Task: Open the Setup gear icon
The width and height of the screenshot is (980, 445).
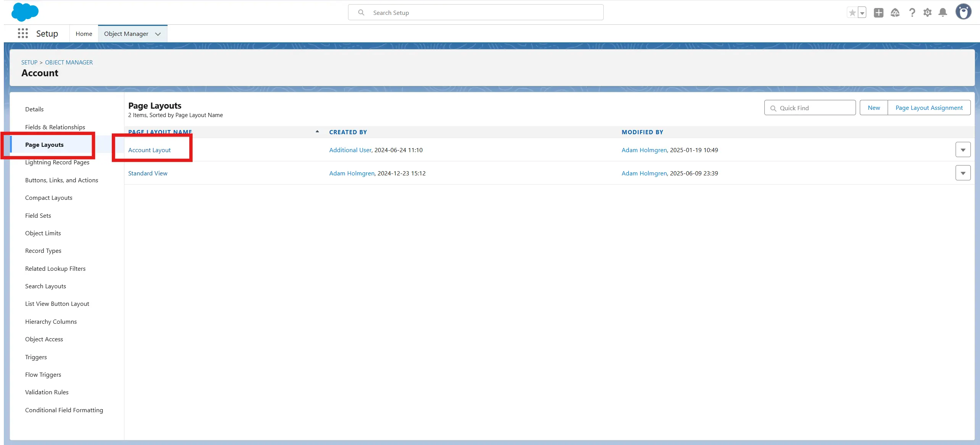Action: [x=927, y=13]
